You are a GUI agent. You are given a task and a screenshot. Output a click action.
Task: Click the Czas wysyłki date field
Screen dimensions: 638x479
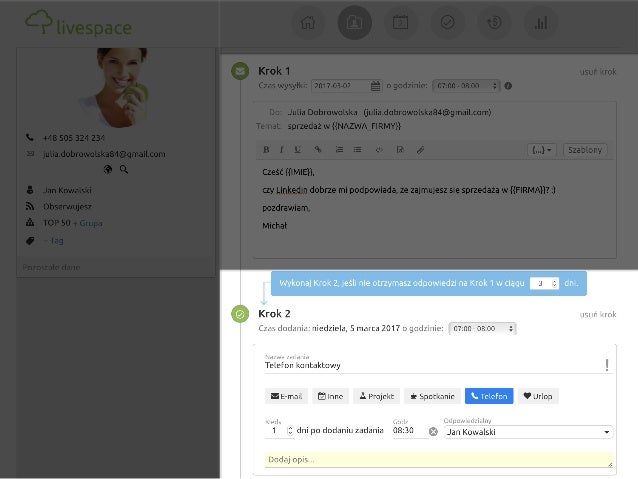[x=347, y=86]
